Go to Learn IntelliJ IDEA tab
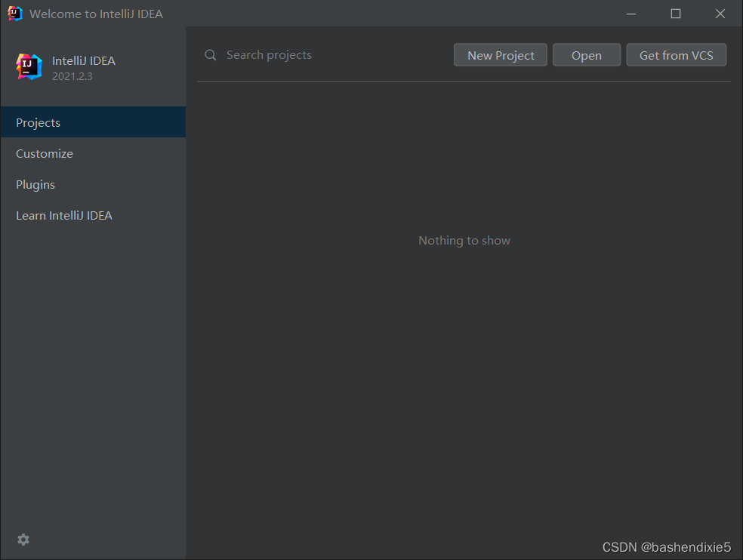Screen dimensions: 743x560 point(93,216)
